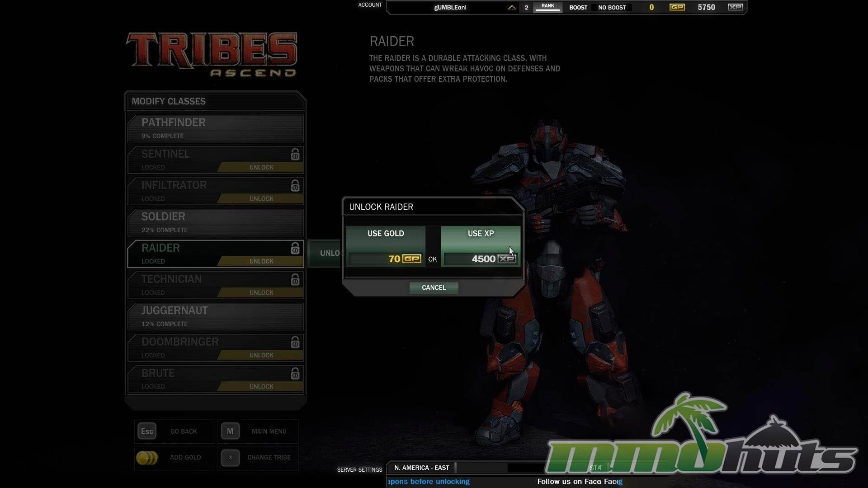The height and width of the screenshot is (488, 868).
Task: Click the lock icon on Doombringer row
Action: click(295, 343)
